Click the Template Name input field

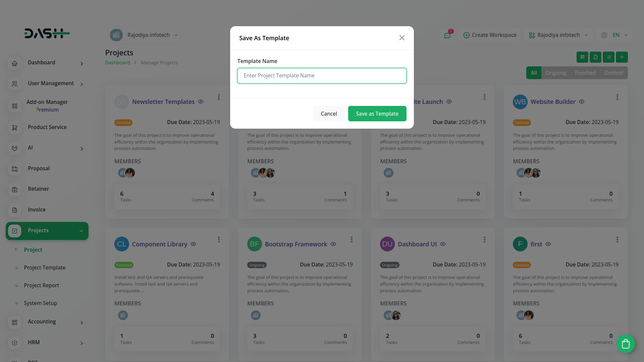coord(322,76)
